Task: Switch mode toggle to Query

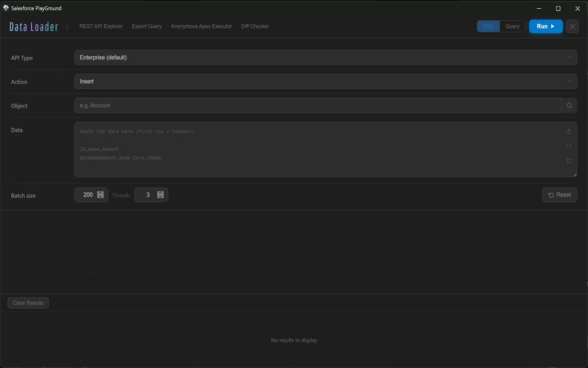Action: [513, 26]
